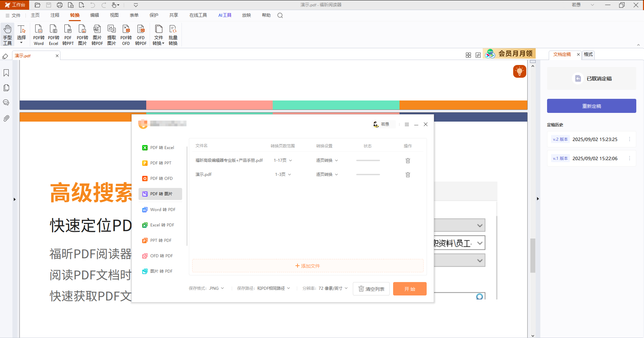Open the bookmarks panel in left sidebar
Image resolution: width=644 pixels, height=338 pixels.
pyautogui.click(x=6, y=73)
